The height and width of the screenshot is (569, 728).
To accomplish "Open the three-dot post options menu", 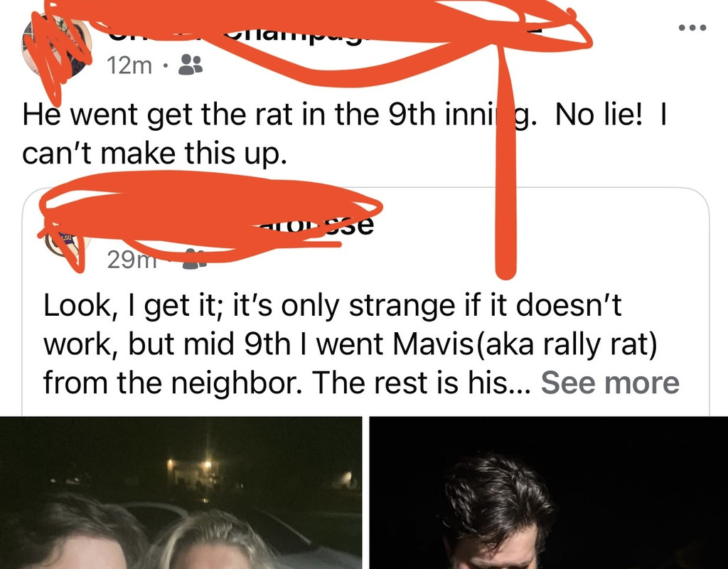I will 692,28.
